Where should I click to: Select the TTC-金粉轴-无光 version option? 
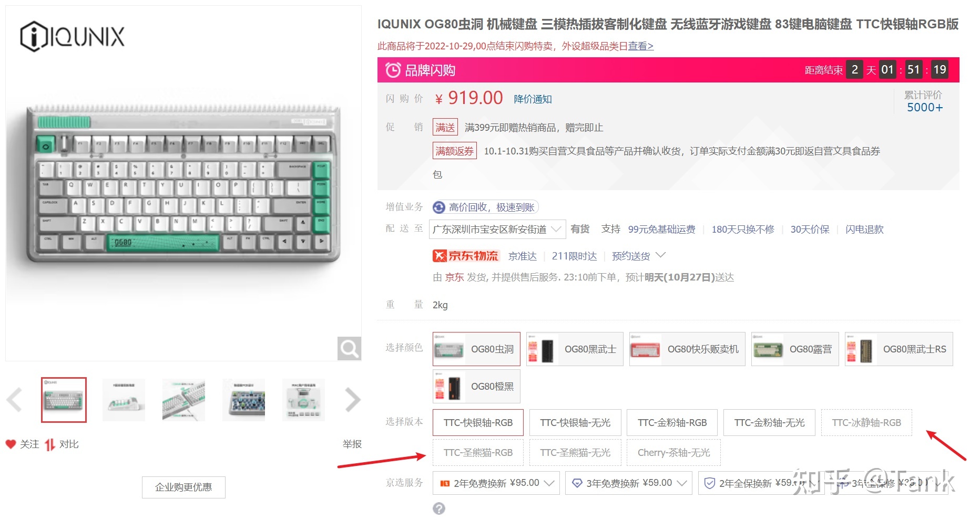[x=769, y=423]
